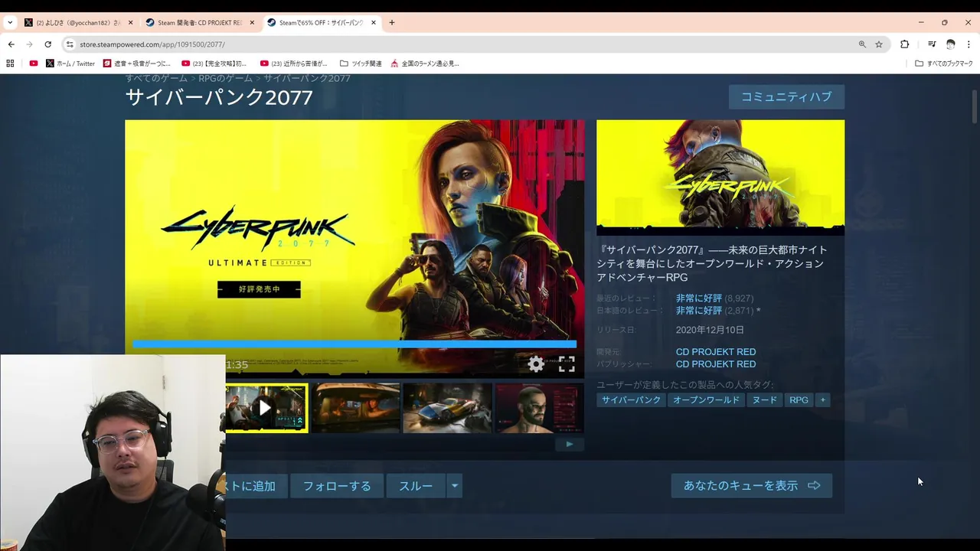Click あなたのキューを表示 button

pos(752,486)
